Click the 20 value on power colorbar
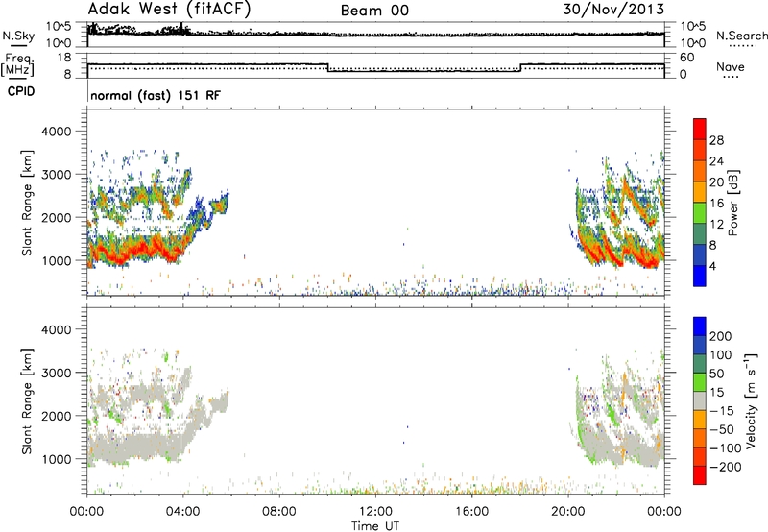The height and width of the screenshot is (532, 768). coord(716,182)
